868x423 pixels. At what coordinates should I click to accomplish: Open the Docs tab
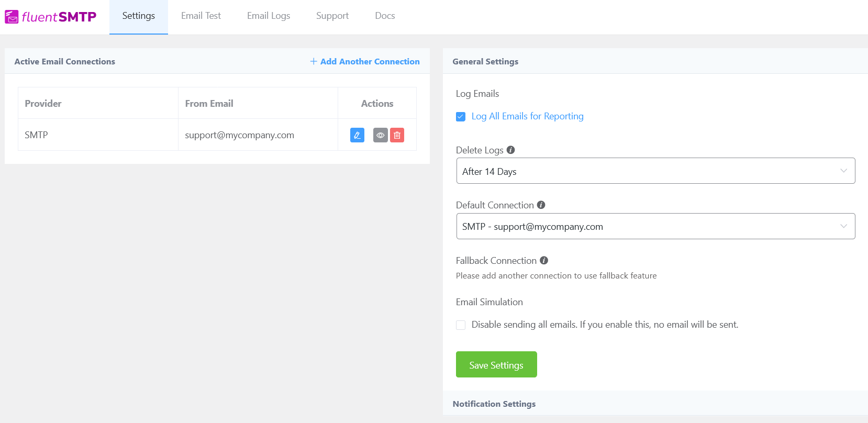coord(385,16)
